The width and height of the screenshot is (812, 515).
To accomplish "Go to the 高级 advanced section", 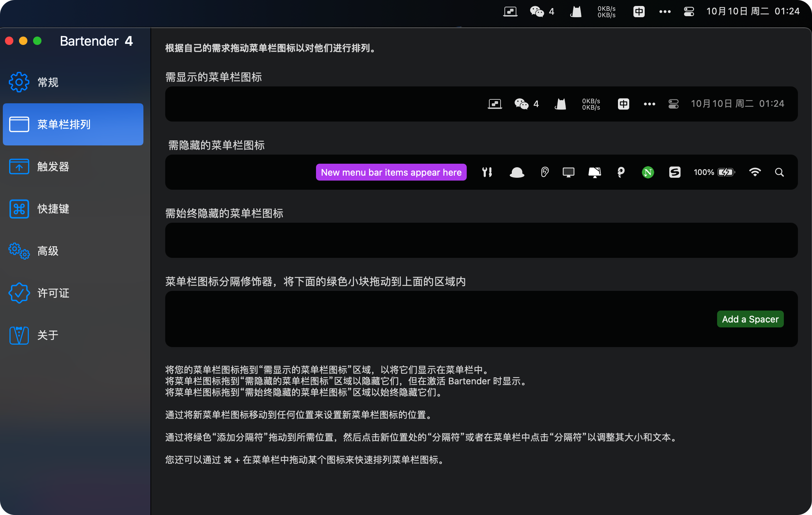I will [48, 251].
